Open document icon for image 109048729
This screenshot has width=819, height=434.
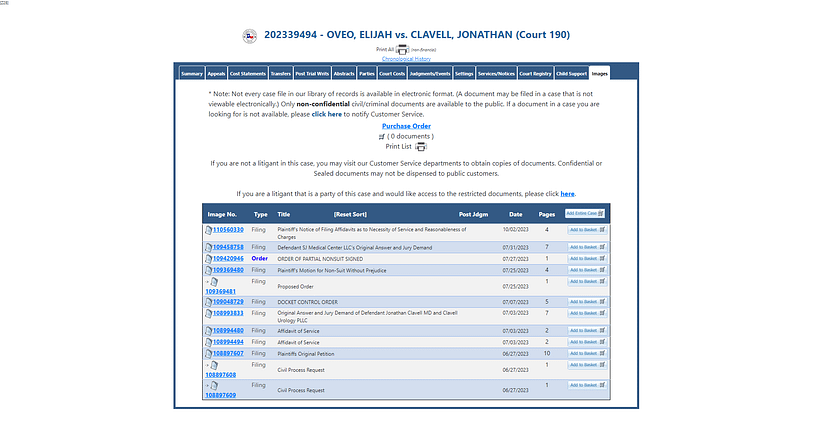[x=208, y=302]
